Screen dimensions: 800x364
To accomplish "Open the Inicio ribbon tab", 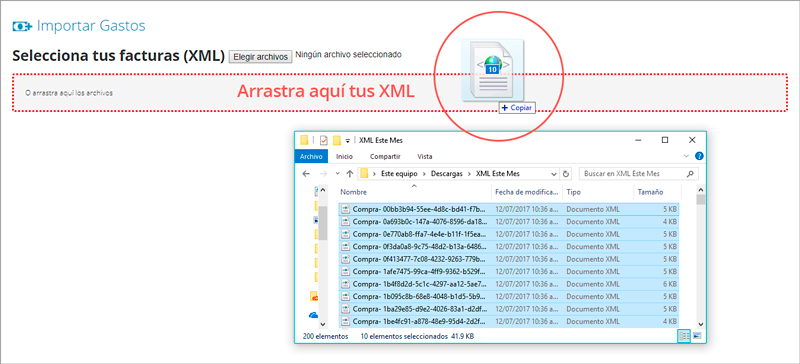I will 344,156.
